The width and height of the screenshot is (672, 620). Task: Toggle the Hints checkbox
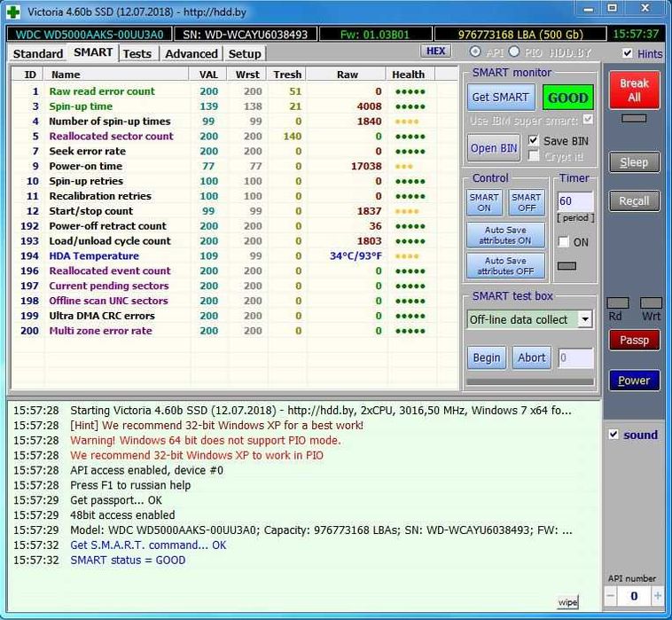click(x=628, y=53)
